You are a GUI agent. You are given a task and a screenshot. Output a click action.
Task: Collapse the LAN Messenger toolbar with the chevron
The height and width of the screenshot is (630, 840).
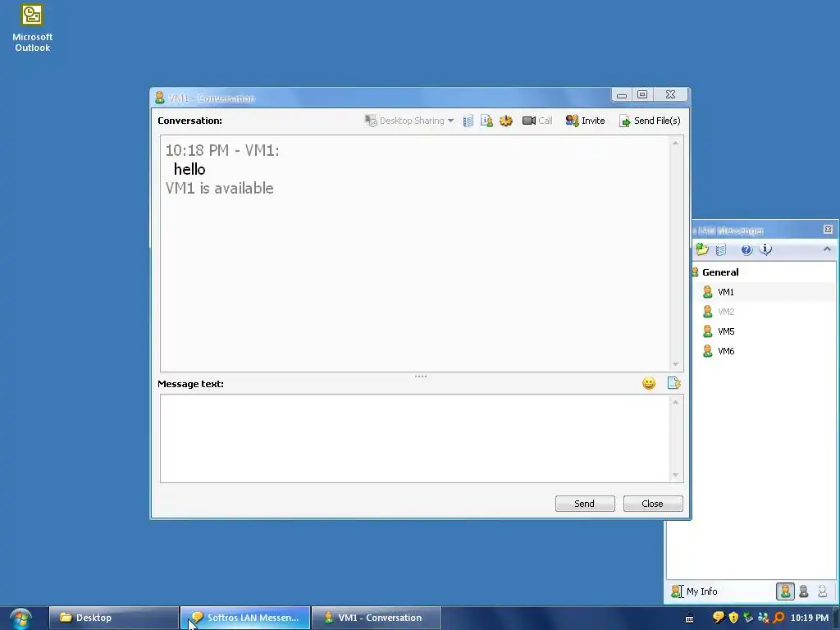(827, 249)
